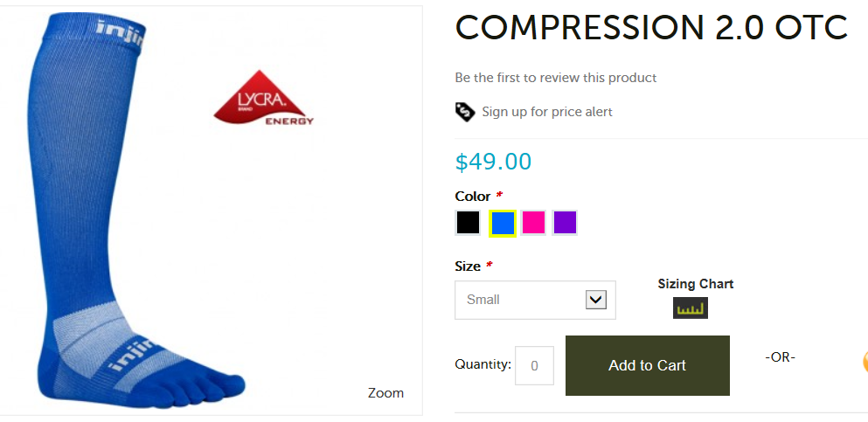Viewport: 868px width, 422px height.
Task: Click the price alert tag icon
Action: pos(465,112)
